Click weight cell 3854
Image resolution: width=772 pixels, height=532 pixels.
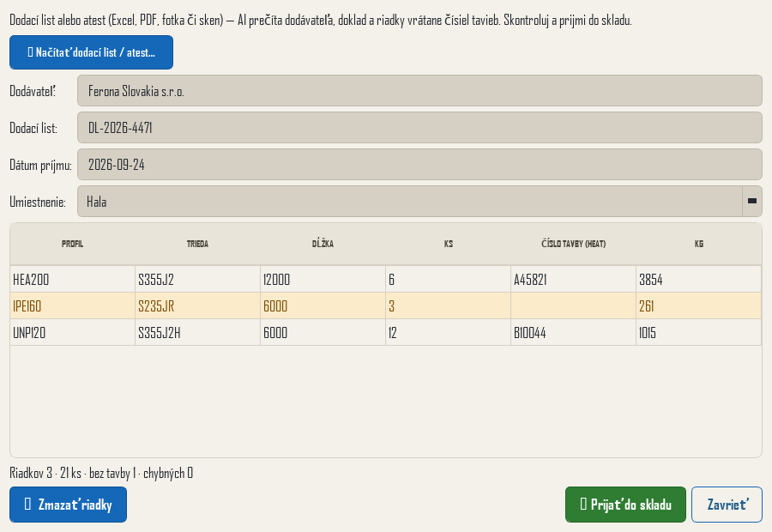[698, 280]
